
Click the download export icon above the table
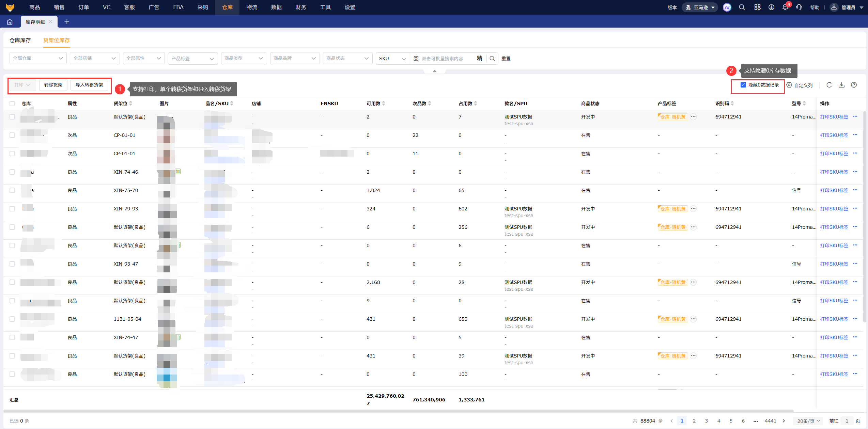click(841, 85)
